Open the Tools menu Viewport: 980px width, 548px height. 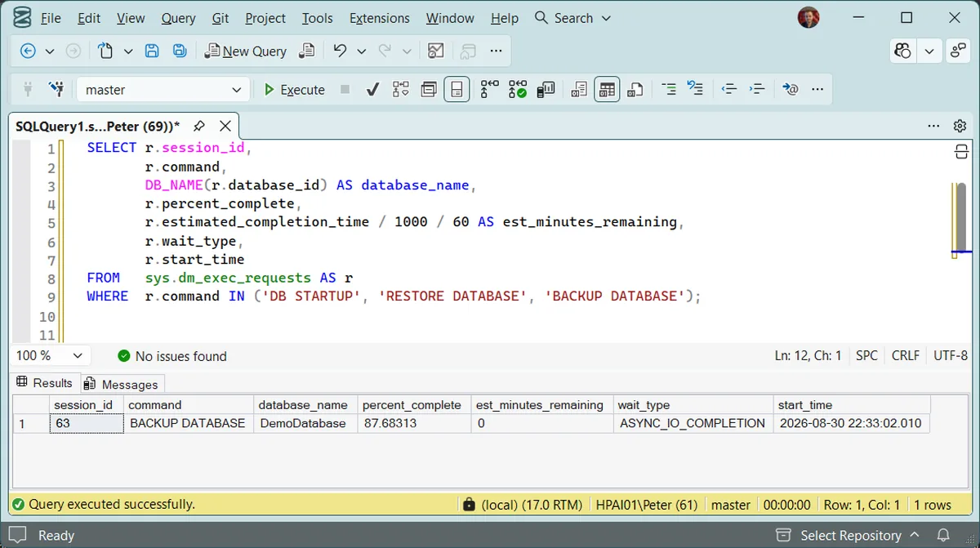317,18
